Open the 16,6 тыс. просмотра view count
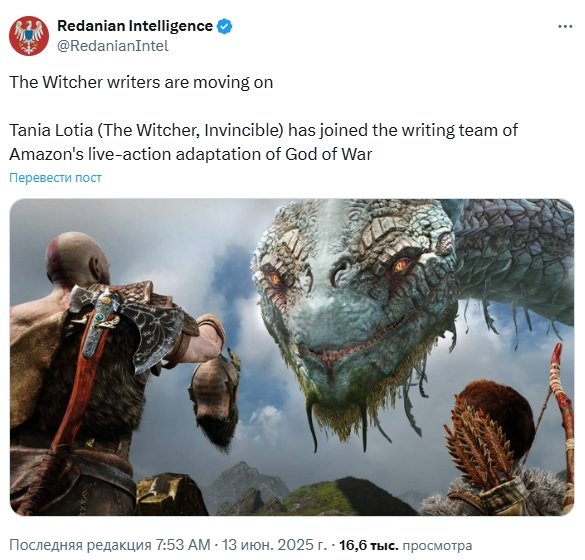The width and height of the screenshot is (585, 560). click(405, 545)
